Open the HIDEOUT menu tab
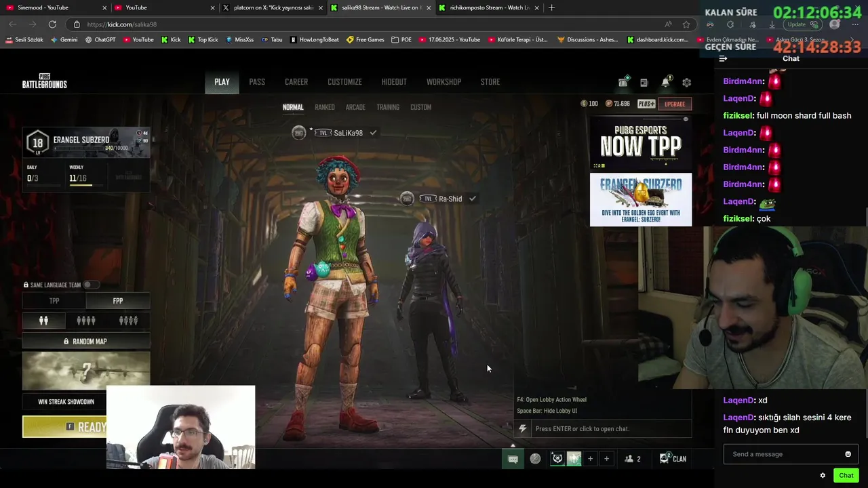The image size is (868, 488). (394, 82)
